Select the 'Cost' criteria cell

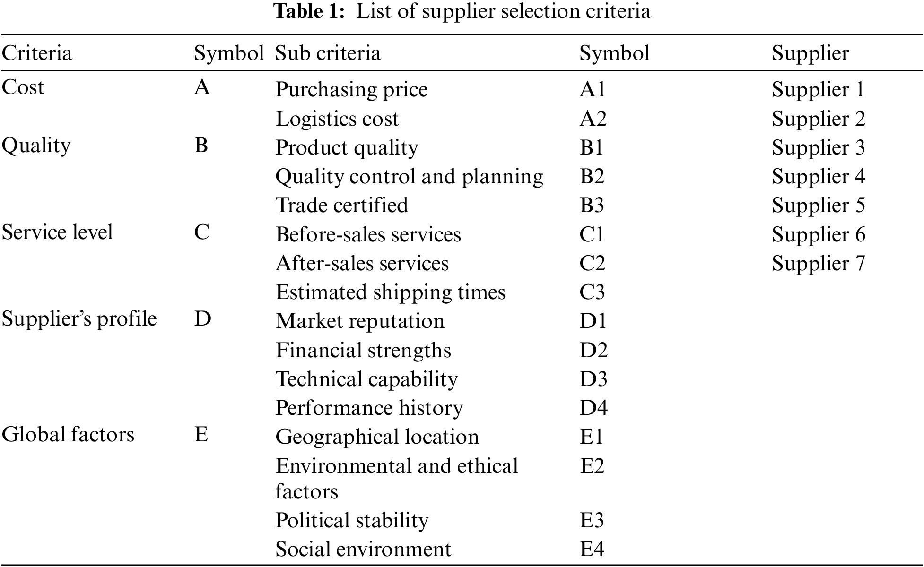(x=23, y=87)
